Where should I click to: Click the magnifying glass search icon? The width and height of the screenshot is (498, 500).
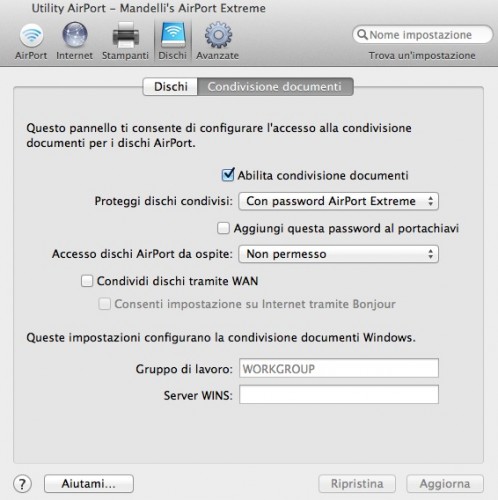pos(362,35)
